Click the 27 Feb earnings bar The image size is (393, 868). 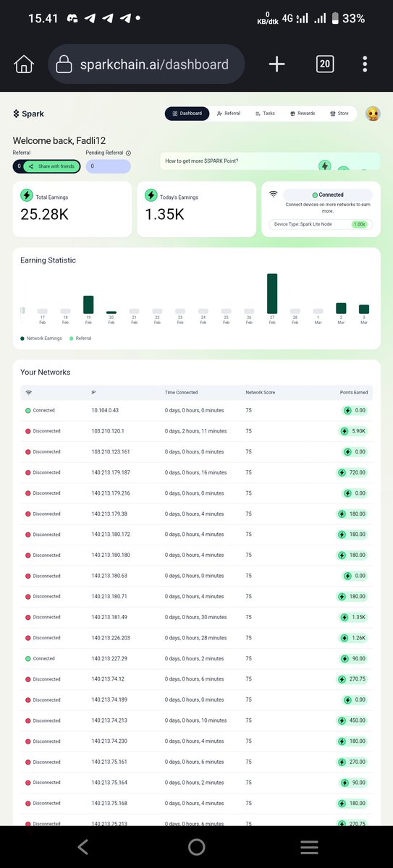click(272, 294)
